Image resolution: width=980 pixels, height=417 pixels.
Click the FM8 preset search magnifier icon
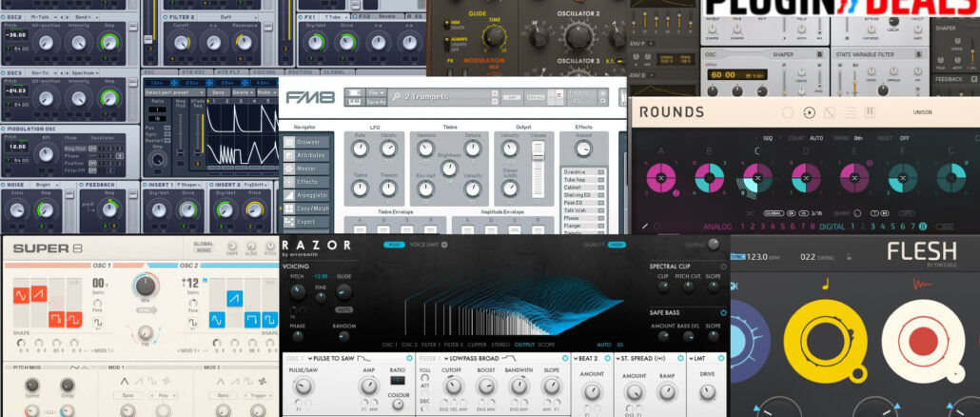pos(396,97)
